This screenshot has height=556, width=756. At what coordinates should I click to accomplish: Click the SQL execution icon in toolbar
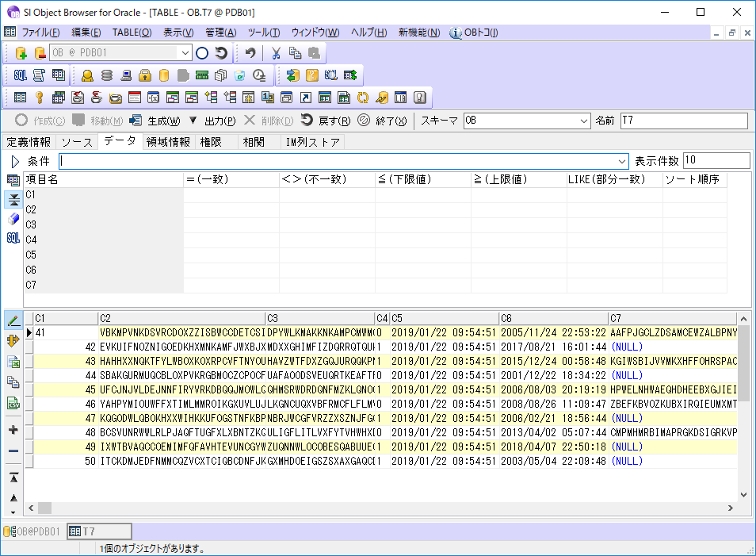(x=21, y=75)
